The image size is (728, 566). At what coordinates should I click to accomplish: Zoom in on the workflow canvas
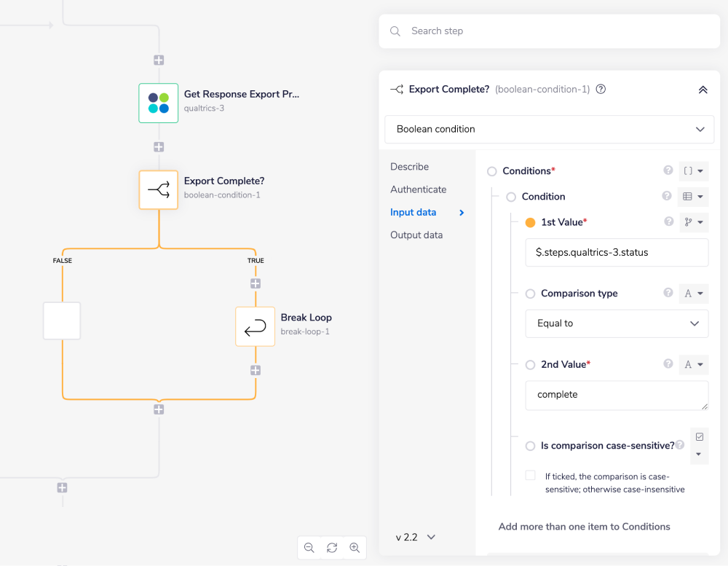tap(355, 547)
